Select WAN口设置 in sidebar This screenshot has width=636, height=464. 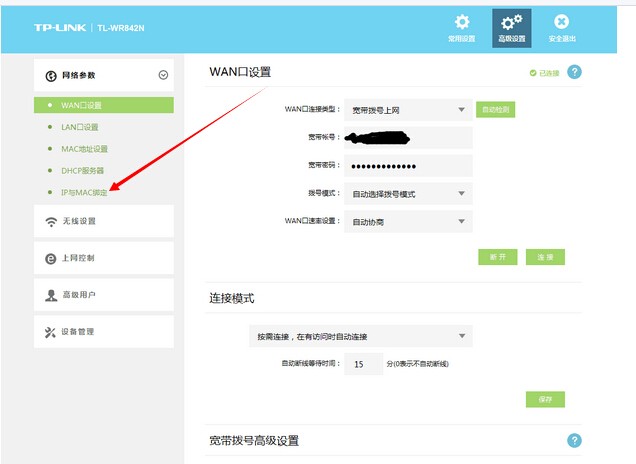click(104, 105)
